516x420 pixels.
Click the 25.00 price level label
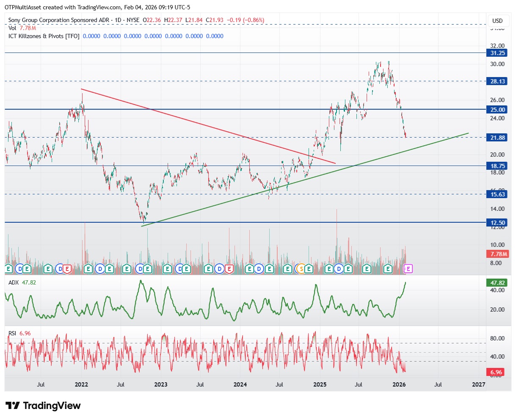[497, 110]
